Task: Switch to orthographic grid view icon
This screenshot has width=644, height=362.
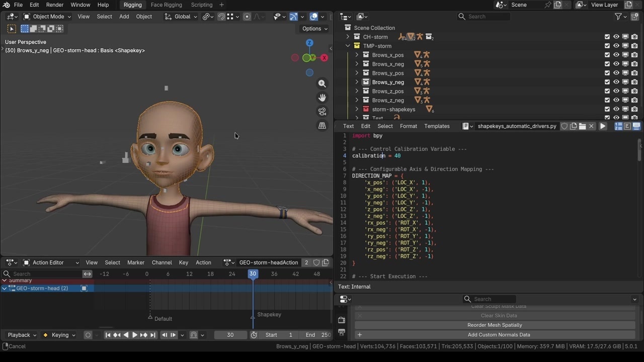Action: 322,126
